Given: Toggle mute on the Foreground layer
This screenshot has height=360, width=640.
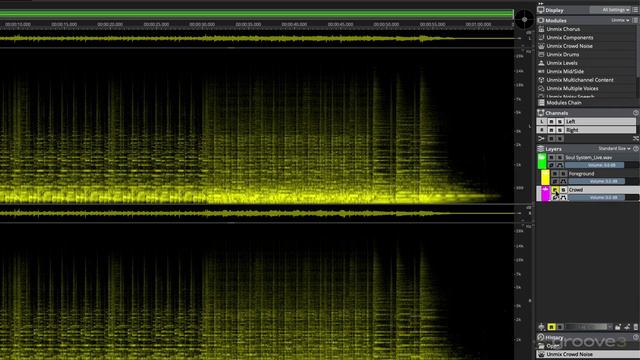Looking at the screenshot, I should tap(555, 174).
